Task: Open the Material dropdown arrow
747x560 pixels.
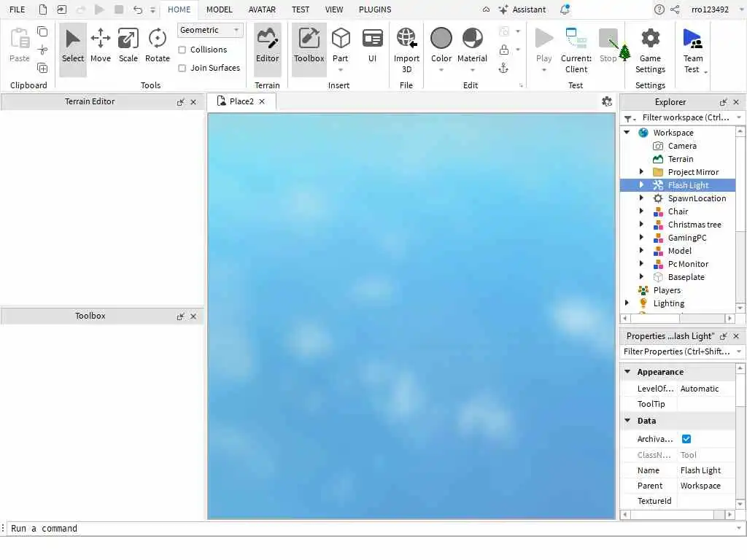Action: click(x=472, y=70)
